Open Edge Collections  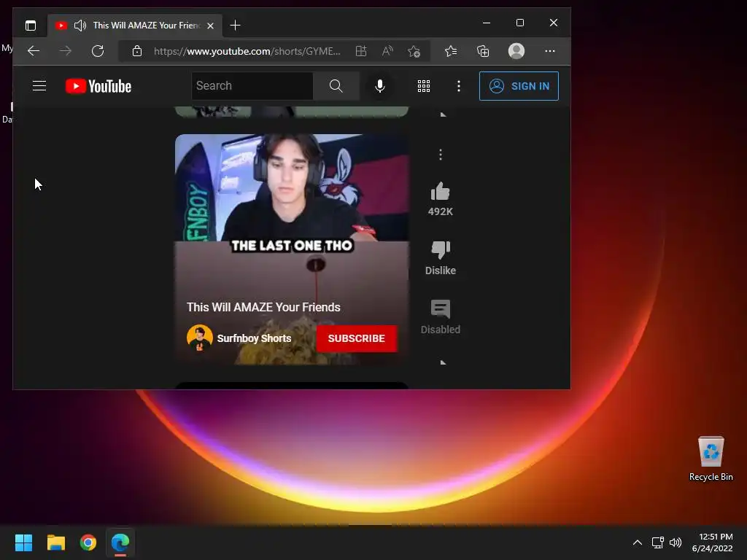pyautogui.click(x=483, y=51)
